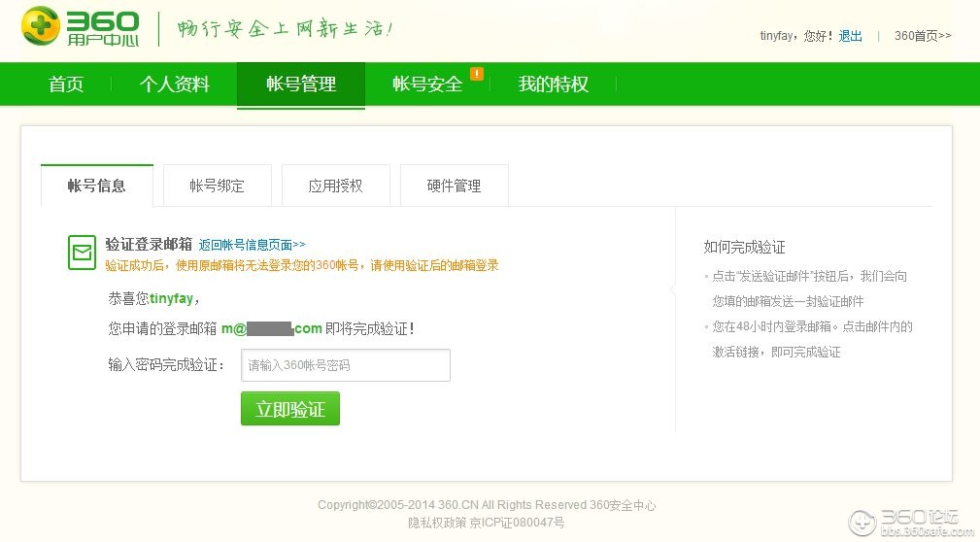Image resolution: width=980 pixels, height=542 pixels.
Task: Open the 我的特权 navigation tab
Action: (553, 84)
